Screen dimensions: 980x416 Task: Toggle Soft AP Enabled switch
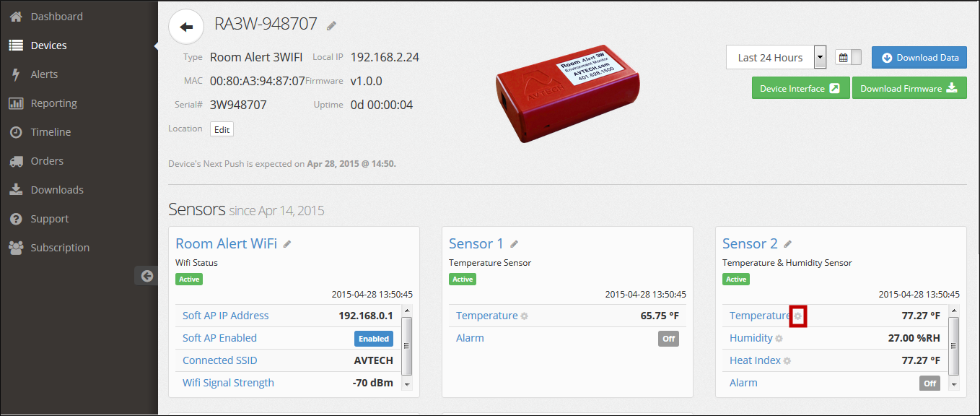pos(374,339)
